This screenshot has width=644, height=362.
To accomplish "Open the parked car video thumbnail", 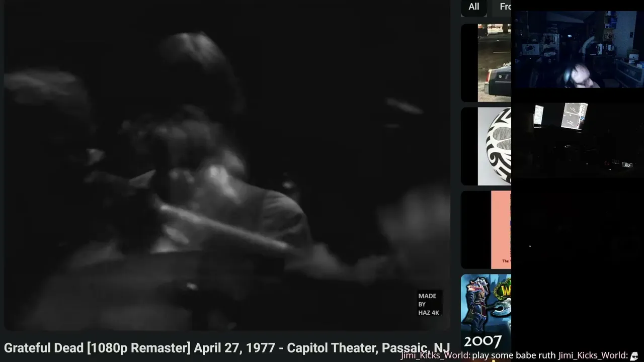I will [486, 63].
